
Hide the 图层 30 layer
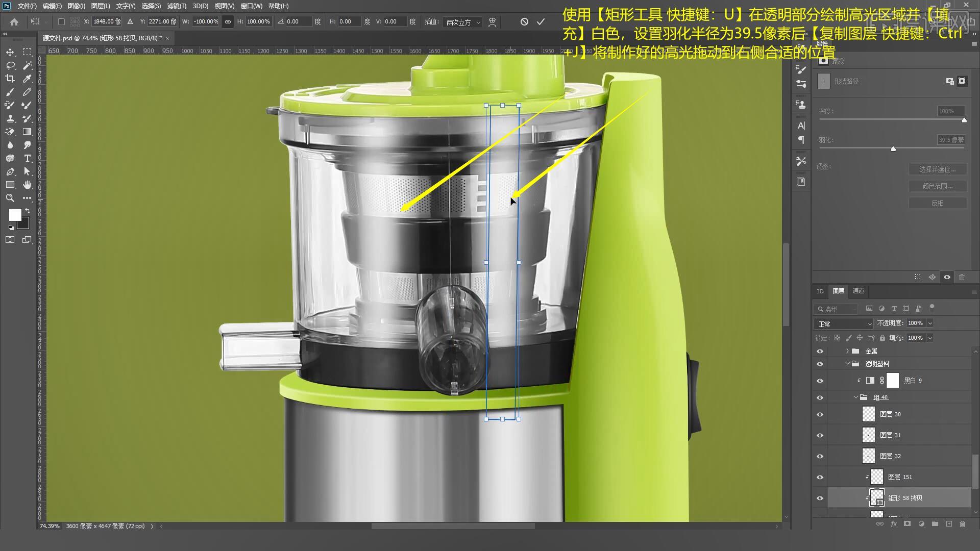tap(820, 414)
